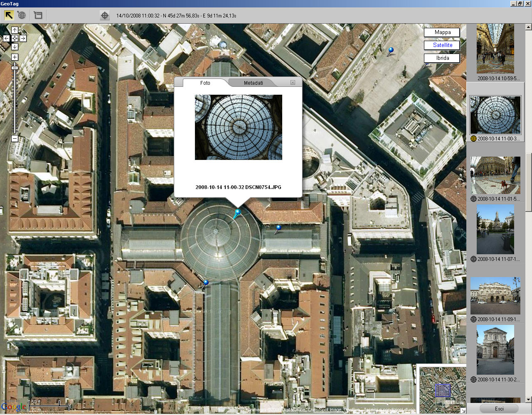Zoom out with the minus button
The image size is (532, 415).
[15, 138]
